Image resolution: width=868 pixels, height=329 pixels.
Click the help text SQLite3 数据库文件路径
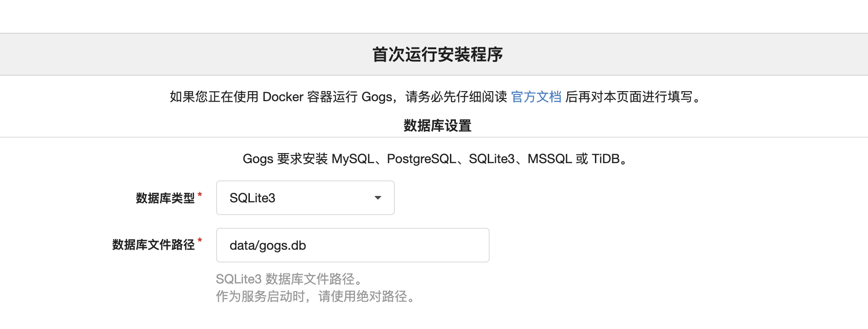[x=290, y=279]
